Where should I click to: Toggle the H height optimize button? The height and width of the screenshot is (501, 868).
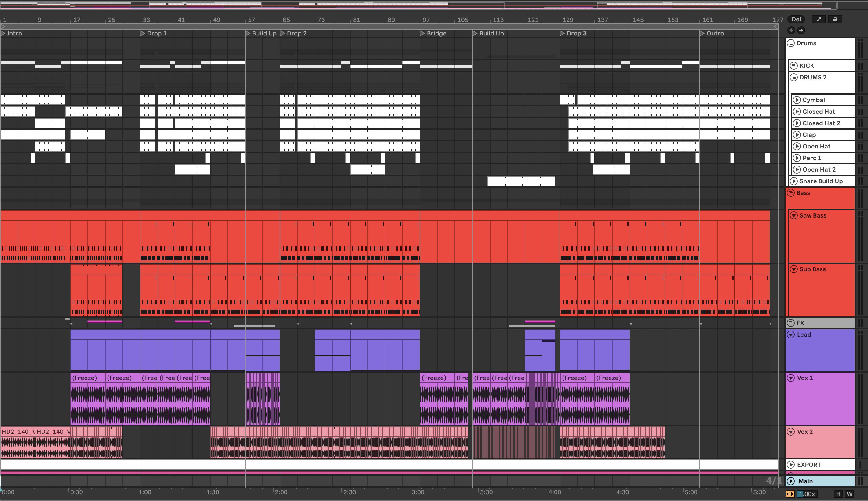pyautogui.click(x=838, y=494)
